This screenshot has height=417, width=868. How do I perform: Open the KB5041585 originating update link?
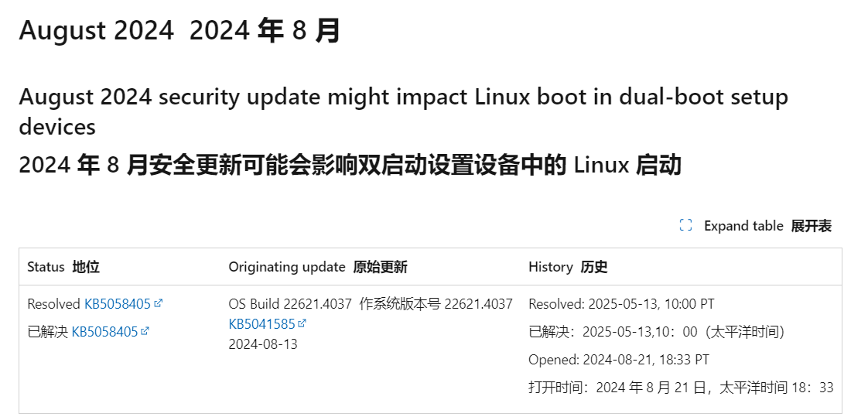coord(261,324)
